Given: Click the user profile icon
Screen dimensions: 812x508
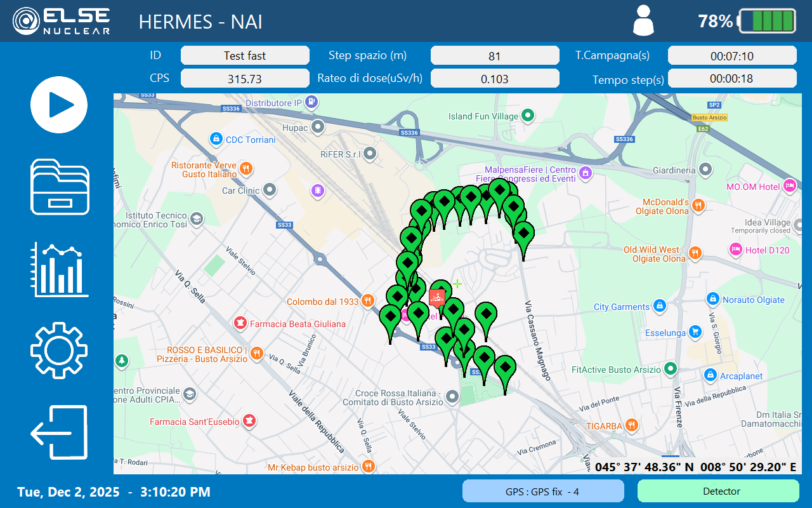Looking at the screenshot, I should 643,20.
